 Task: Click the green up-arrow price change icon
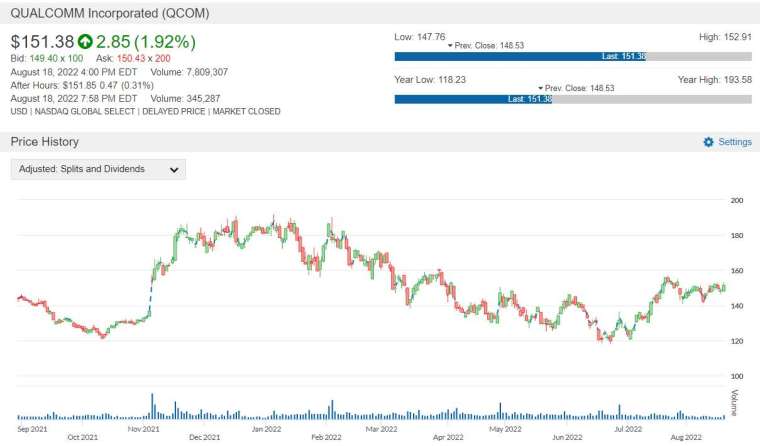coord(85,42)
